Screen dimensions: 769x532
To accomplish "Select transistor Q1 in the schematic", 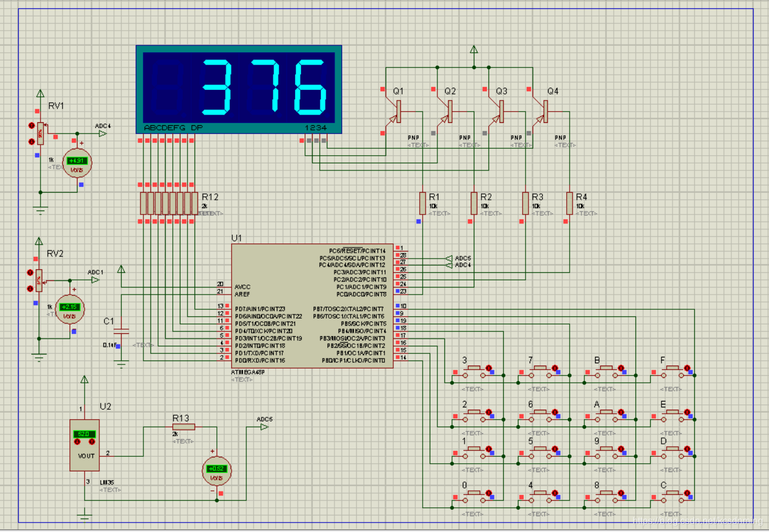I will point(394,112).
